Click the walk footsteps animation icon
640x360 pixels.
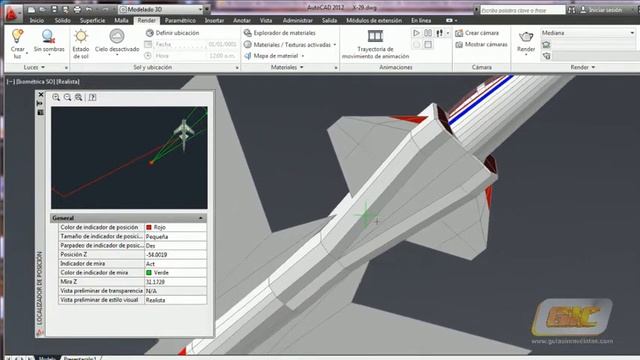[440, 33]
